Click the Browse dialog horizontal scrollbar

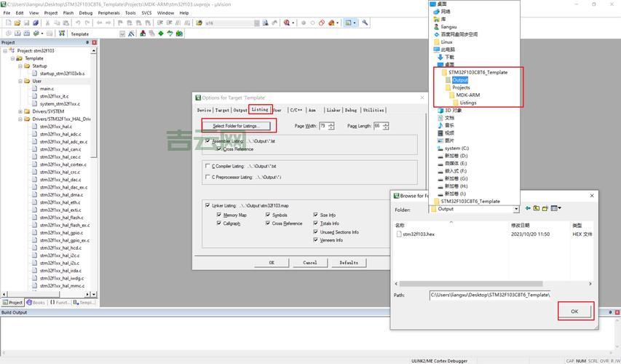pos(470,284)
